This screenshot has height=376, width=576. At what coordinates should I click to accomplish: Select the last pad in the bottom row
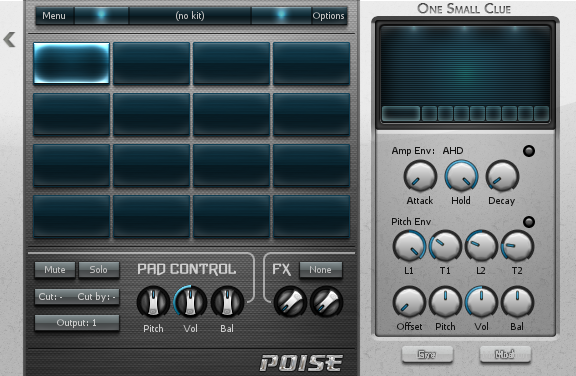point(311,216)
